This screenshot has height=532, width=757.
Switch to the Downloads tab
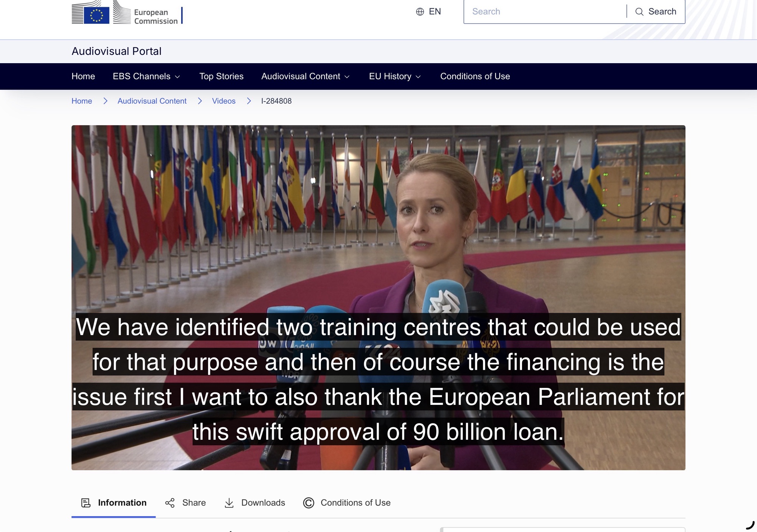click(x=255, y=502)
